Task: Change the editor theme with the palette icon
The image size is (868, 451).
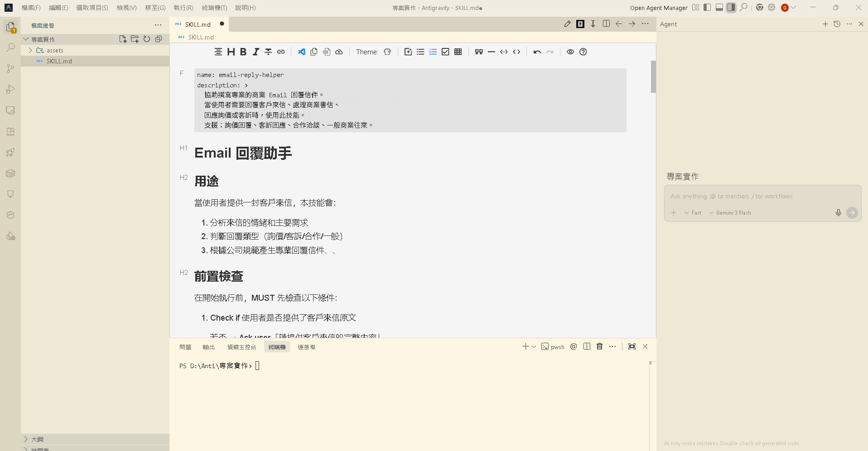Action: [x=387, y=52]
